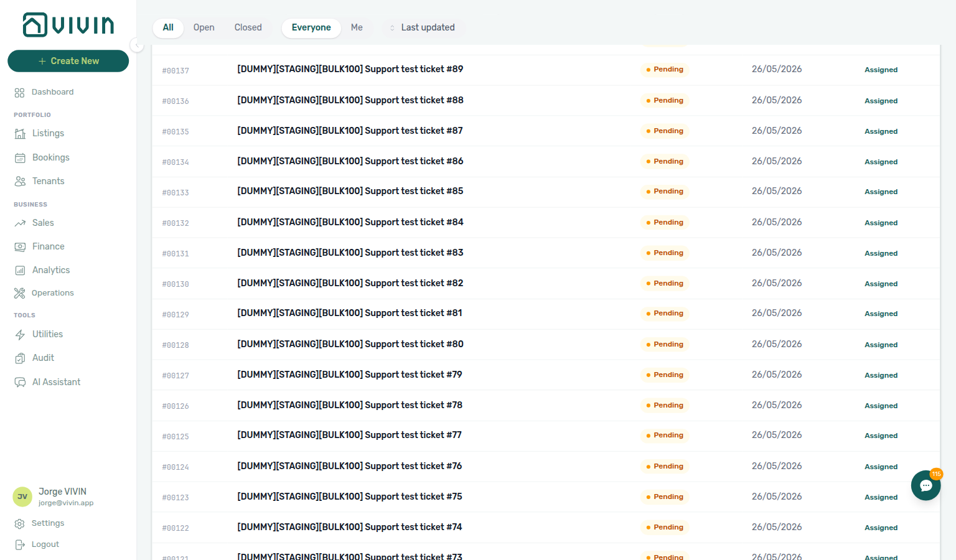Viewport: 956px width, 560px height.
Task: Click Pending badge for ticket #81
Action: click(665, 314)
